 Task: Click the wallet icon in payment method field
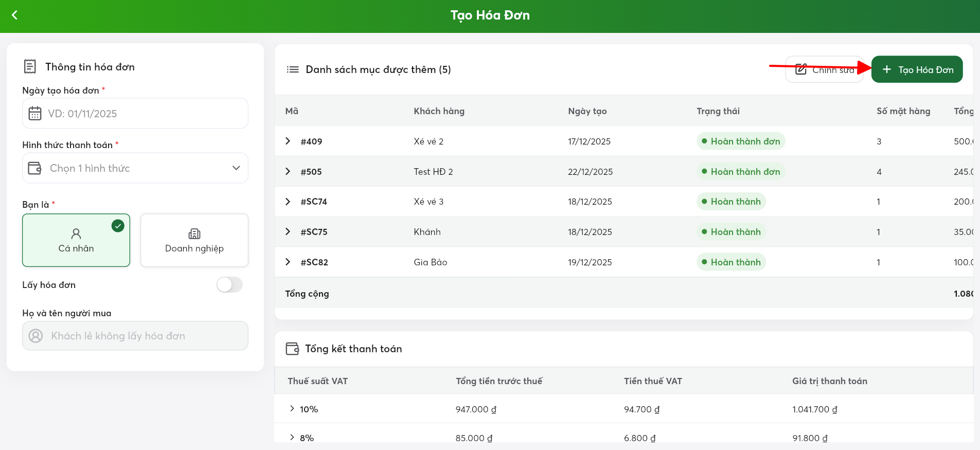click(x=35, y=168)
